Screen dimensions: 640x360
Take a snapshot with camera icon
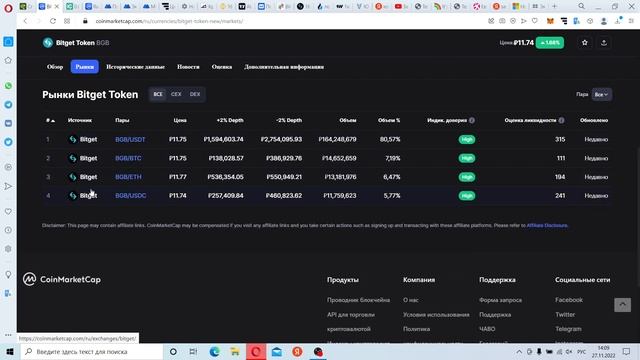coord(502,21)
